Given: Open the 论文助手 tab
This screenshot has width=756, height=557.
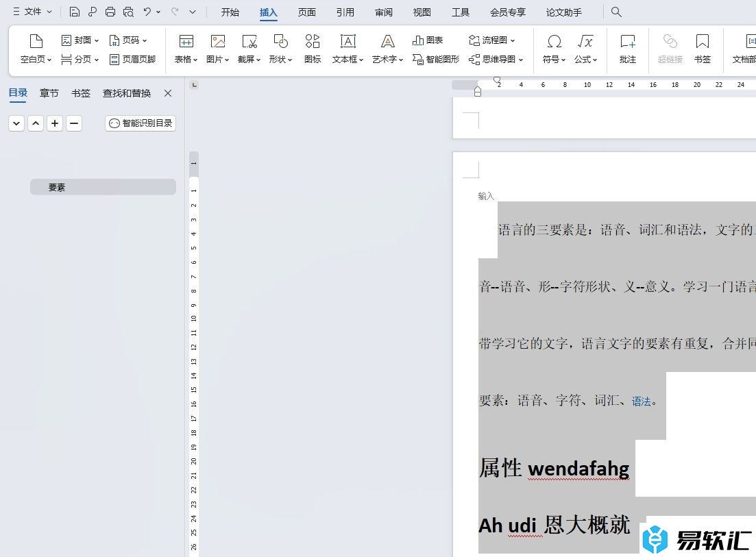Looking at the screenshot, I should [564, 12].
